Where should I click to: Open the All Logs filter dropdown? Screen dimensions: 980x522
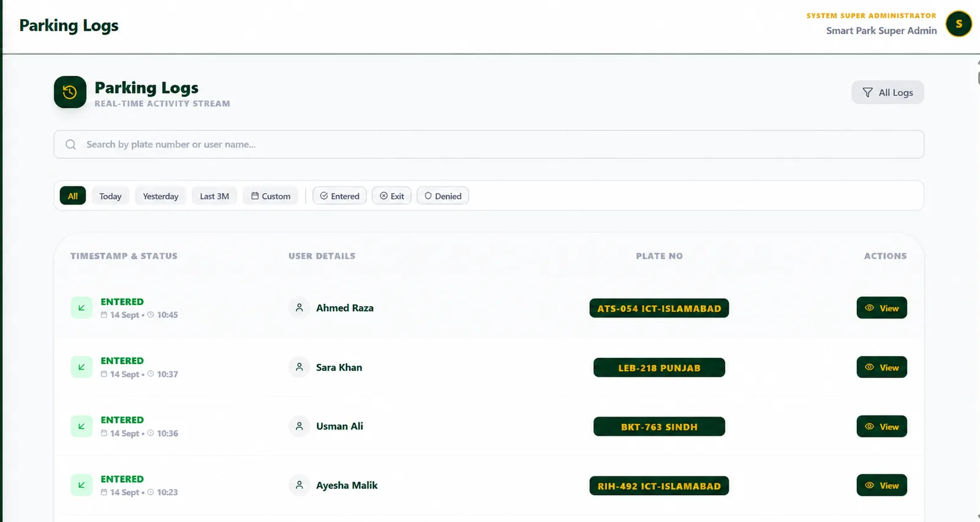click(888, 93)
